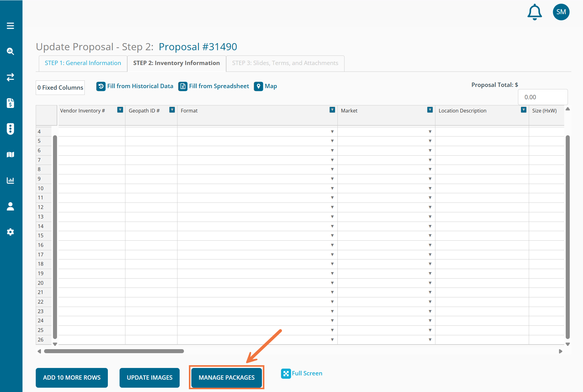Open the hamburger menu in sidebar

(x=10, y=26)
